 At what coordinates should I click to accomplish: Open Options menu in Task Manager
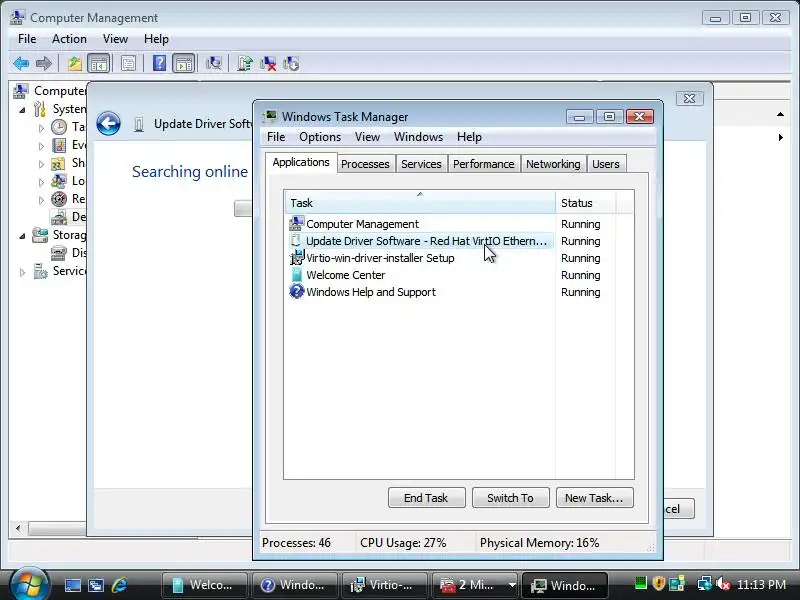(320, 137)
